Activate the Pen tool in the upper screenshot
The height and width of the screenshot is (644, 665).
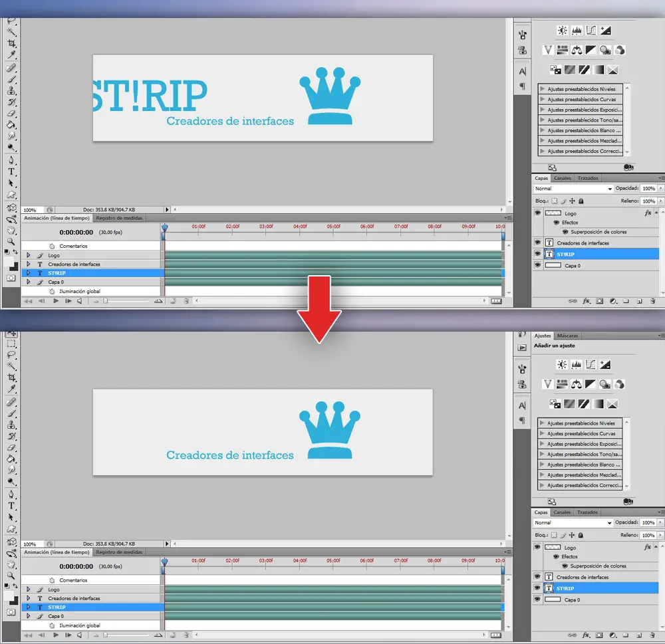pyautogui.click(x=11, y=160)
